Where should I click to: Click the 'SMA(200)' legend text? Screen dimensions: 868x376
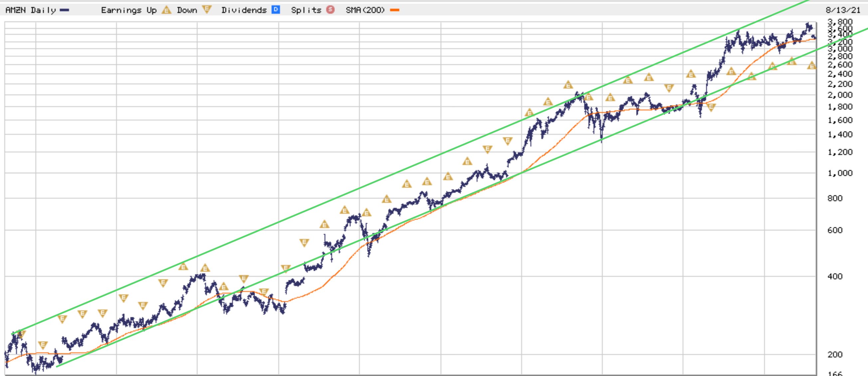[x=365, y=10]
